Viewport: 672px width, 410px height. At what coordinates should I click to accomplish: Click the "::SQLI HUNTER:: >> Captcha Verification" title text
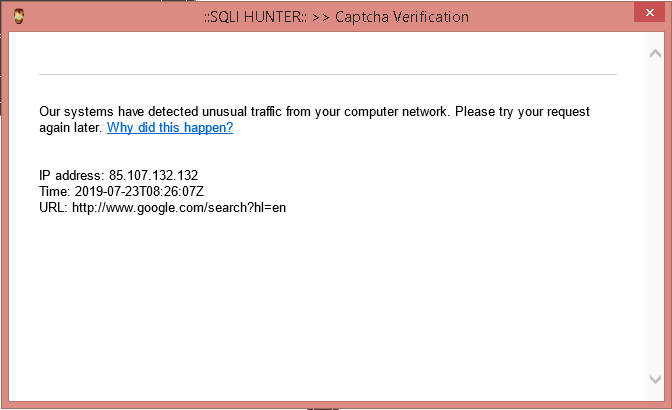click(336, 17)
